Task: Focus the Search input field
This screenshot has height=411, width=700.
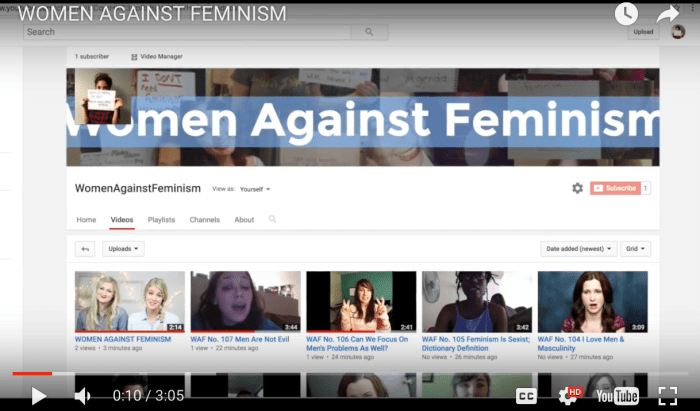Action: [x=187, y=32]
